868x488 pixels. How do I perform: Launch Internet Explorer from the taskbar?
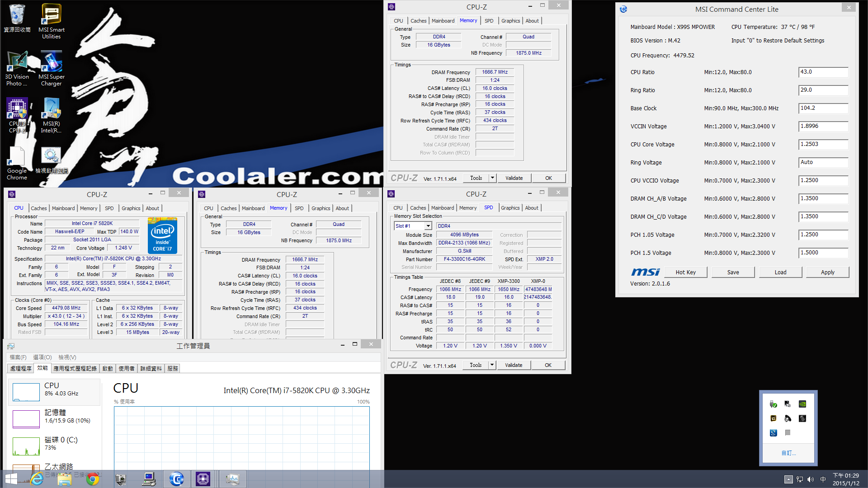point(37,479)
